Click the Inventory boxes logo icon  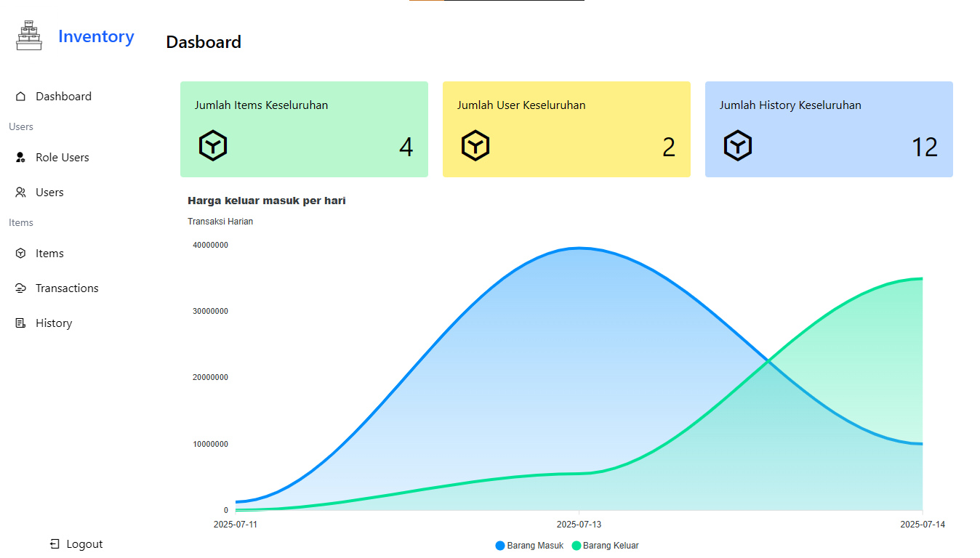(29, 36)
